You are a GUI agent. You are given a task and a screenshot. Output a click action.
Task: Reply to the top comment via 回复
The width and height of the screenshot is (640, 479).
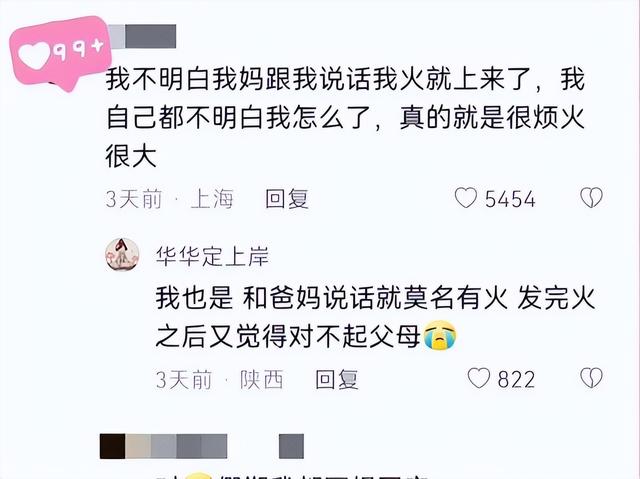pyautogui.click(x=287, y=199)
